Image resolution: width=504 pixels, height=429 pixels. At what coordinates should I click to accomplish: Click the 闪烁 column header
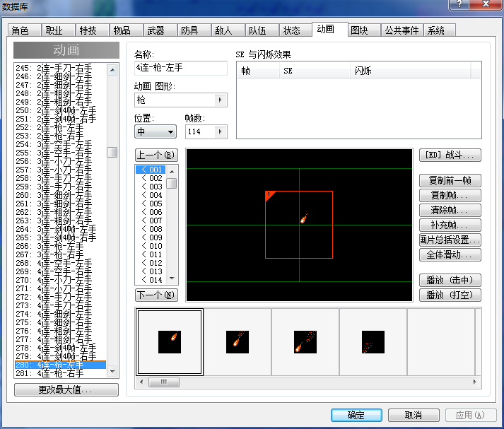coord(411,71)
